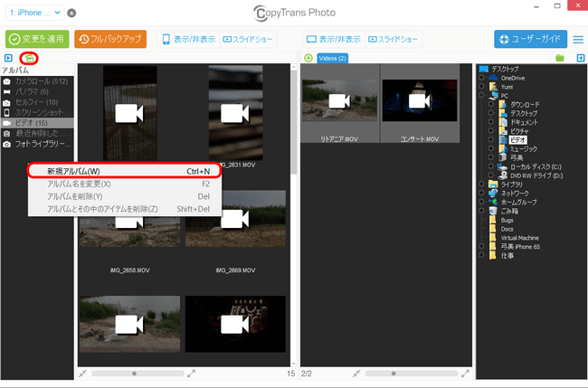Screen dimensions: 588x388
Task: Expand the ドキュメント folder node
Action: [491, 122]
